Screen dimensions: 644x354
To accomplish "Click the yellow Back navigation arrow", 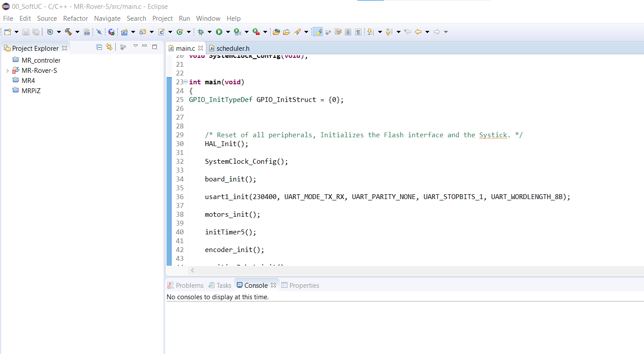I will point(418,32).
